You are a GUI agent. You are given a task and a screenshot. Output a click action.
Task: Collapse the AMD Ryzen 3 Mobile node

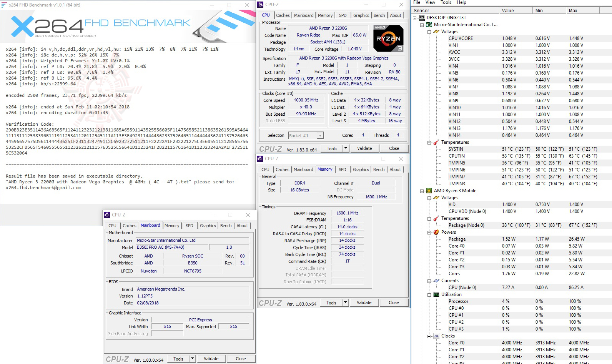point(422,191)
